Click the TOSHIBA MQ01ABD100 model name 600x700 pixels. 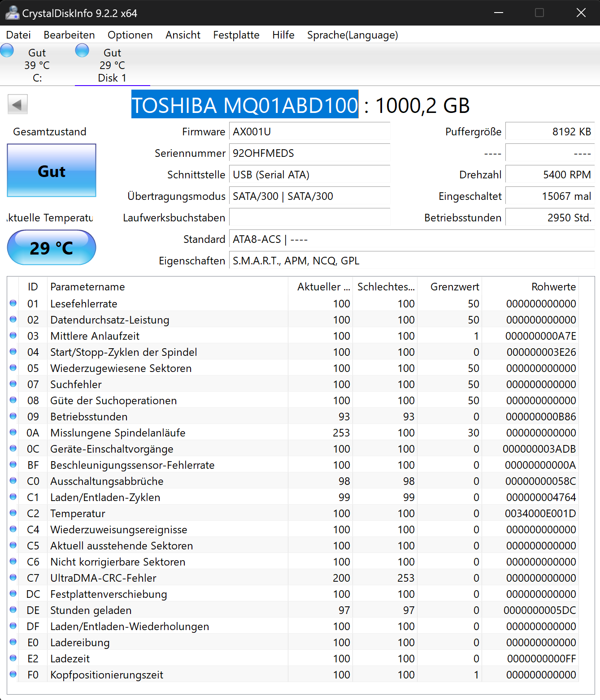point(245,105)
